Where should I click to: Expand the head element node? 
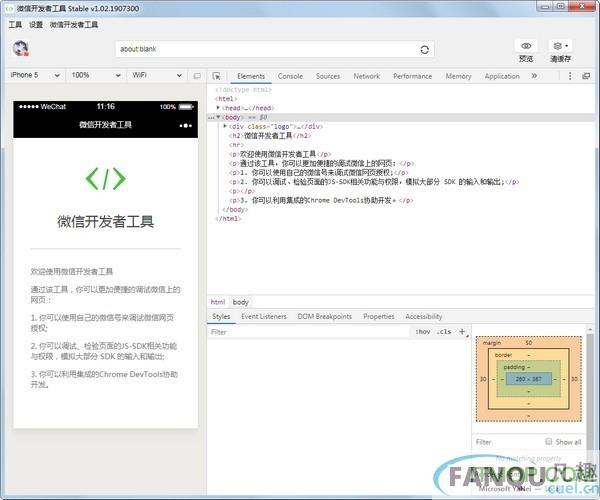point(218,108)
